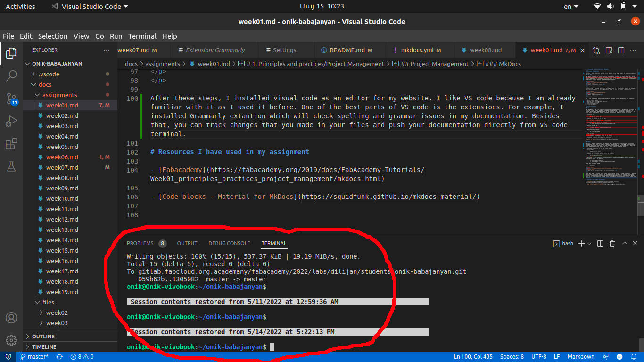The image size is (644, 362).
Task: Click the Open Changes compare icon
Action: [x=596, y=50]
